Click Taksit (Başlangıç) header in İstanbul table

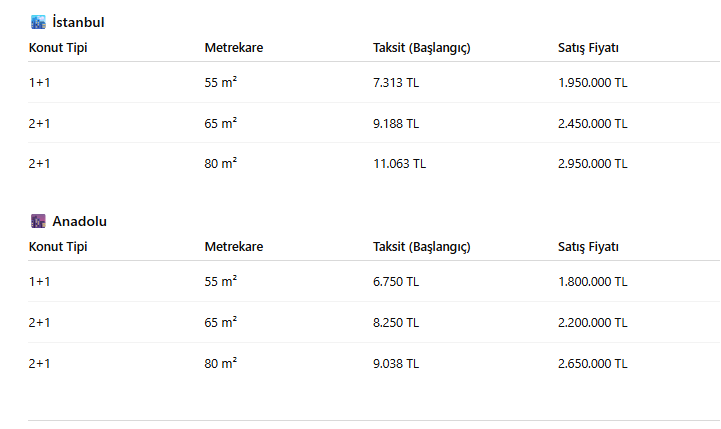[421, 48]
